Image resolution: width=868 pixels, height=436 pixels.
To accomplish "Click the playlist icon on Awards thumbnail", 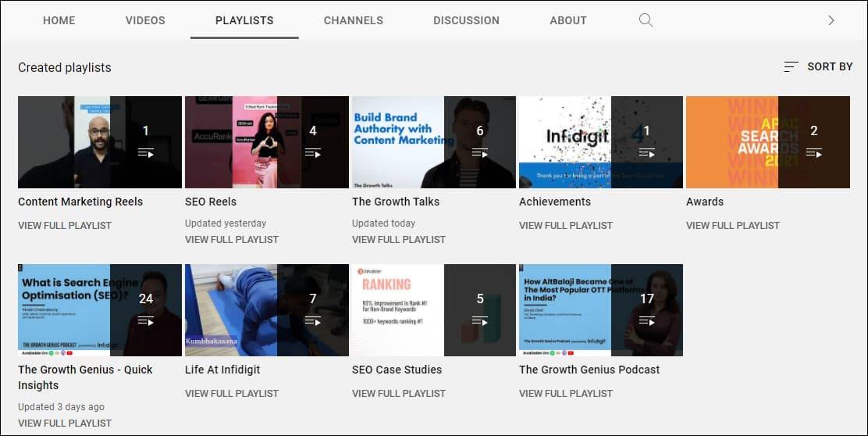I will coord(813,153).
